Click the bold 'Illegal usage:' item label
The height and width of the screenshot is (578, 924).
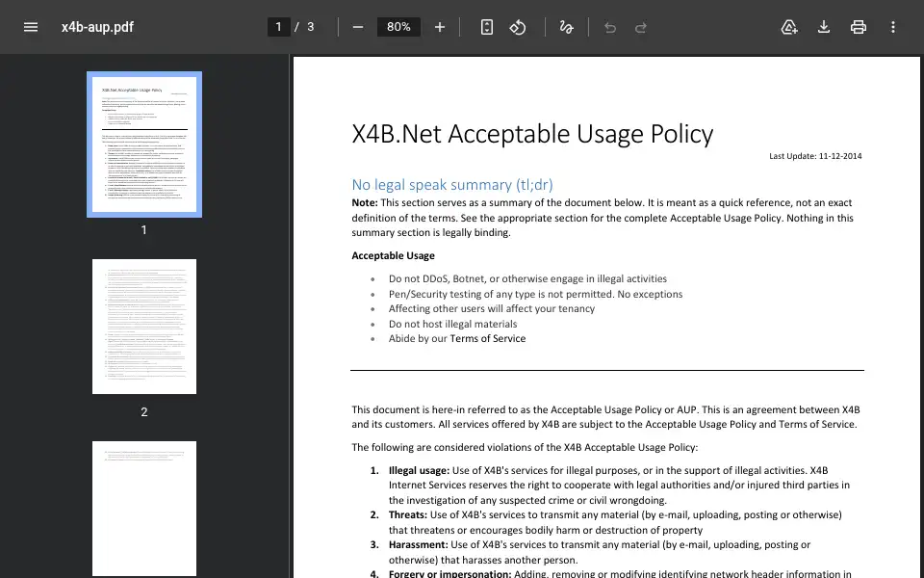click(x=419, y=470)
